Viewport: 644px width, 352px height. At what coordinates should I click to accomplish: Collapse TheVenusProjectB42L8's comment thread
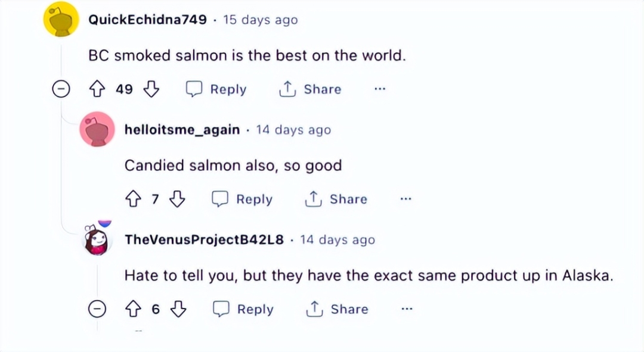pos(97,309)
